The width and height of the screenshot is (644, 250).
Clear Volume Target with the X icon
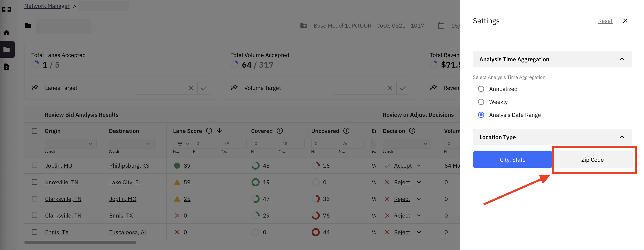[x=390, y=88]
